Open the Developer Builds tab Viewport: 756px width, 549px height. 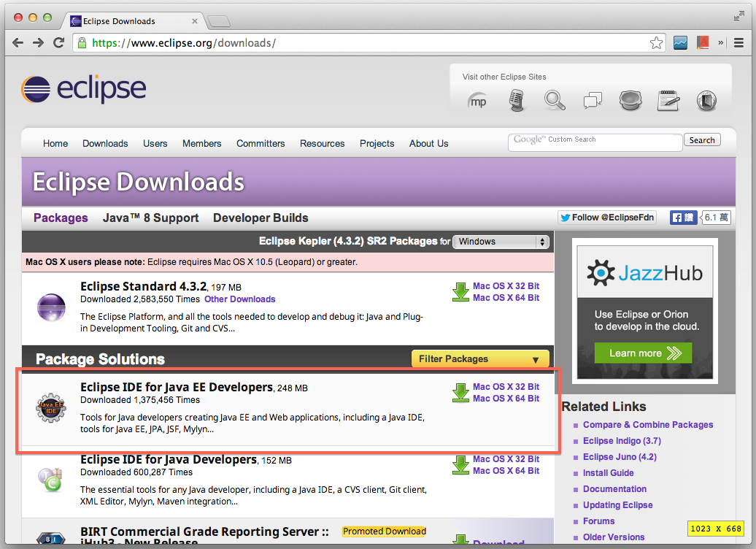click(x=261, y=218)
